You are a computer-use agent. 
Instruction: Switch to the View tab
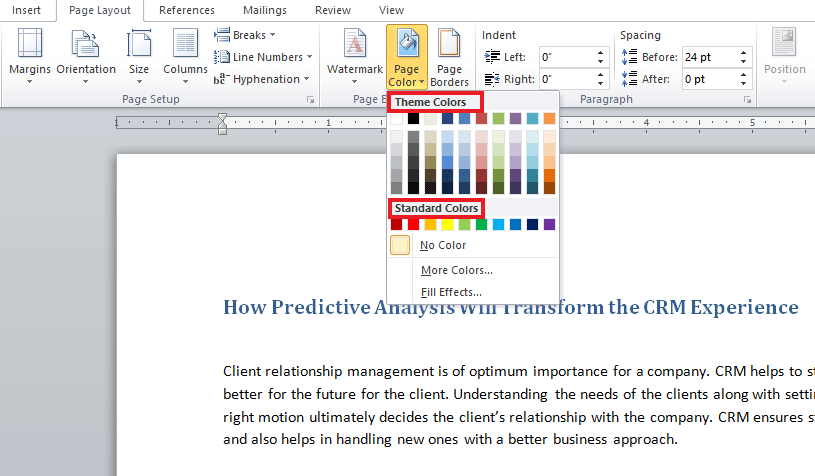[x=391, y=10]
